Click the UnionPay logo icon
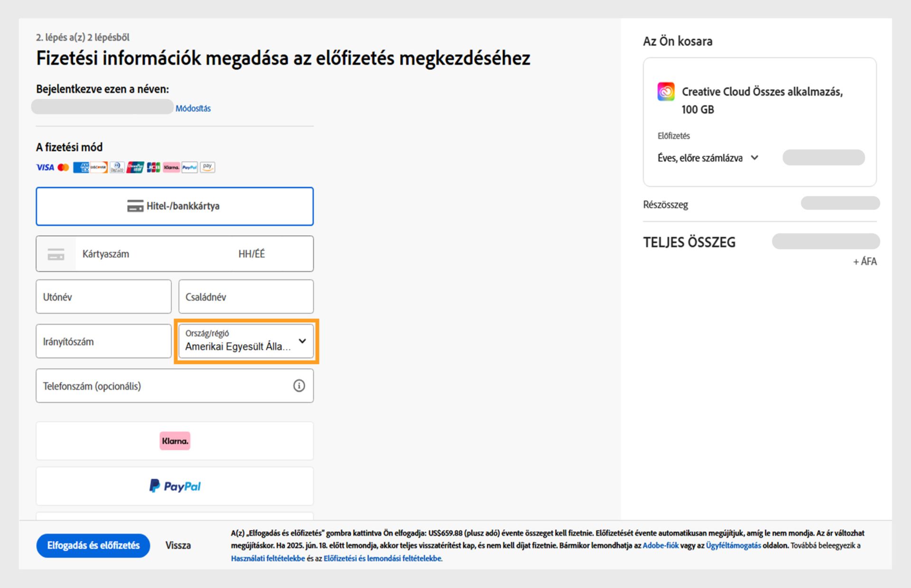This screenshot has height=588, width=911. (x=135, y=167)
